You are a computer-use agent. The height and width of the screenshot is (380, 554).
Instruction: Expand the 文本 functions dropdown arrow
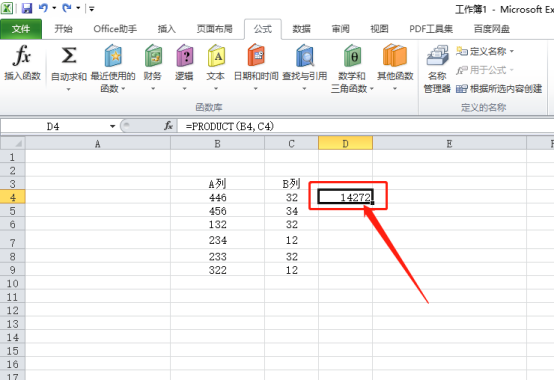(x=216, y=89)
